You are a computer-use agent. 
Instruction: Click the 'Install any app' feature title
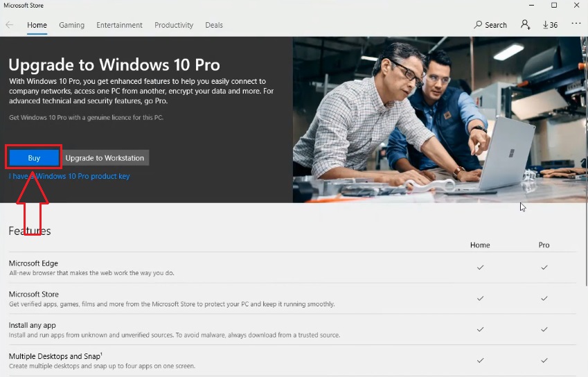click(33, 325)
